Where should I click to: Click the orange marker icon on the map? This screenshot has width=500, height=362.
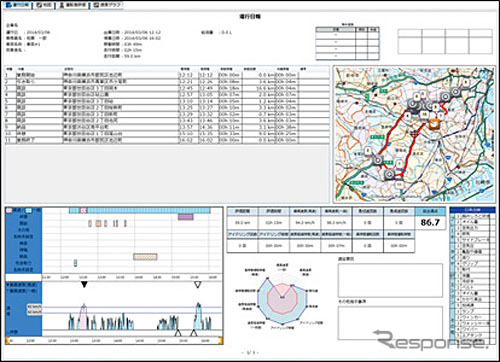pos(435,124)
